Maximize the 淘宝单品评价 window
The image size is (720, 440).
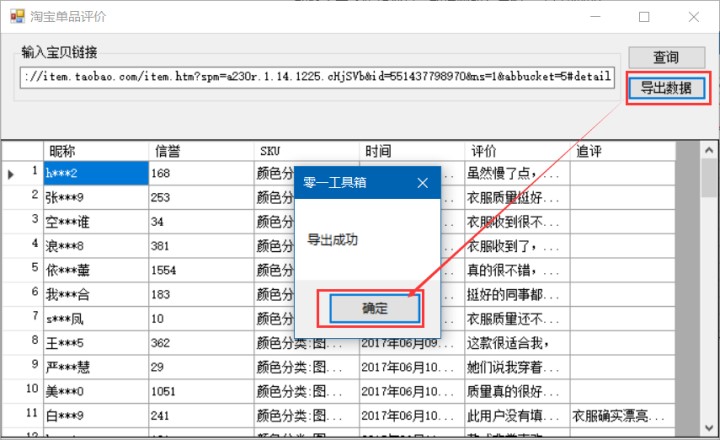click(x=644, y=17)
